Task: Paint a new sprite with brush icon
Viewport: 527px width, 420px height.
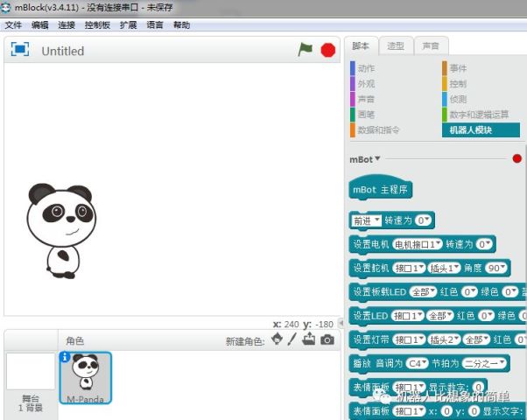Action: coord(292,339)
